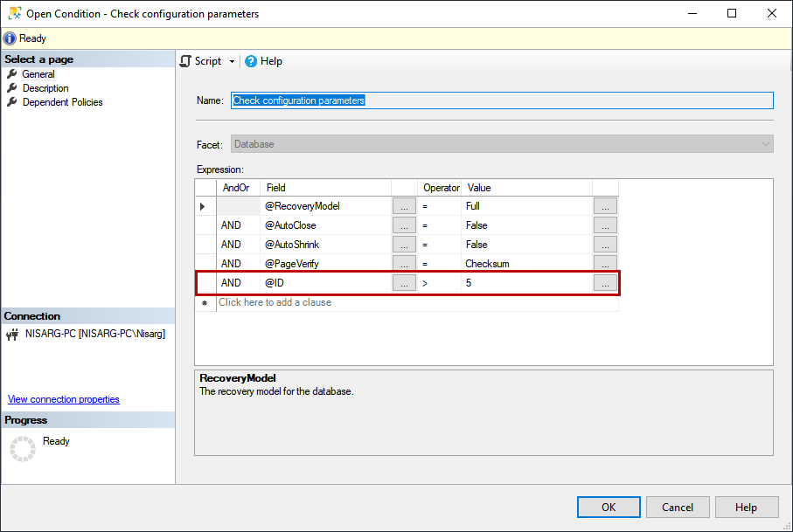Image resolution: width=793 pixels, height=532 pixels.
Task: Click the Name text field
Action: (502, 100)
